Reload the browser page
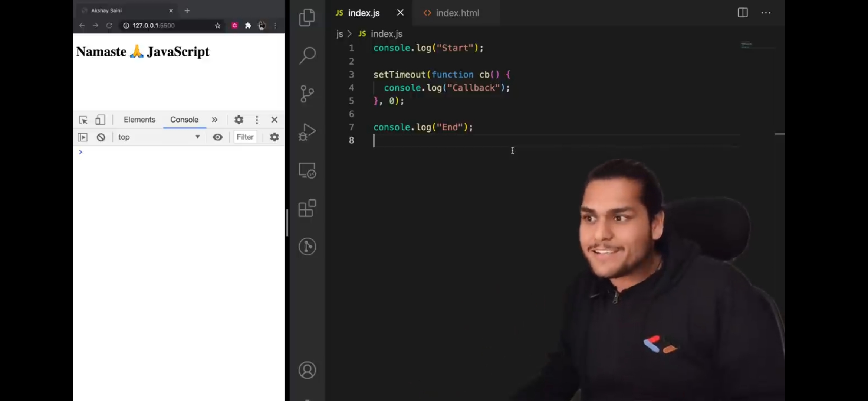Image resolution: width=868 pixels, height=401 pixels. point(109,26)
